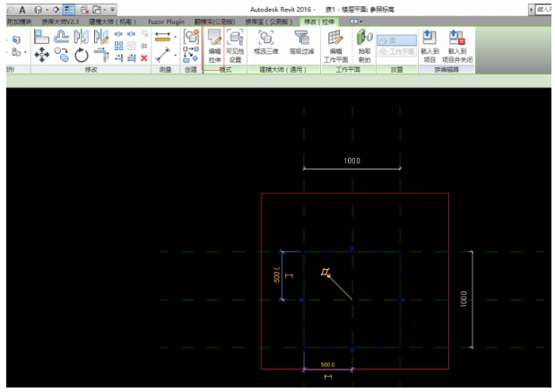Open the measure tool dropdown arrow
The width and height of the screenshot is (555, 392).
[x=176, y=37]
